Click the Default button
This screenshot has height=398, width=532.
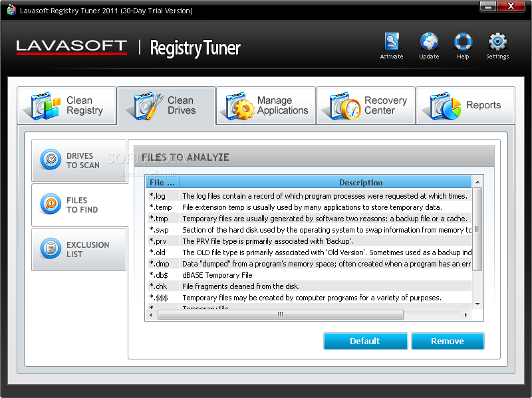(x=365, y=341)
